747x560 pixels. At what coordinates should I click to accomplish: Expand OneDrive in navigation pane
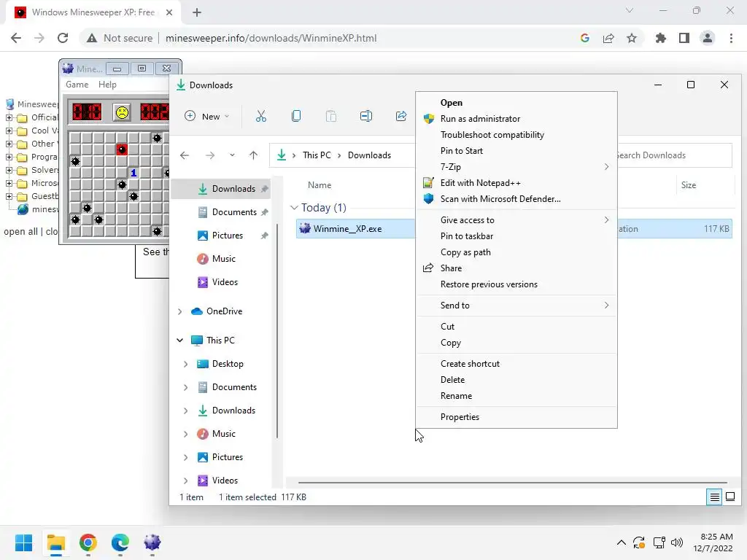[x=179, y=311]
